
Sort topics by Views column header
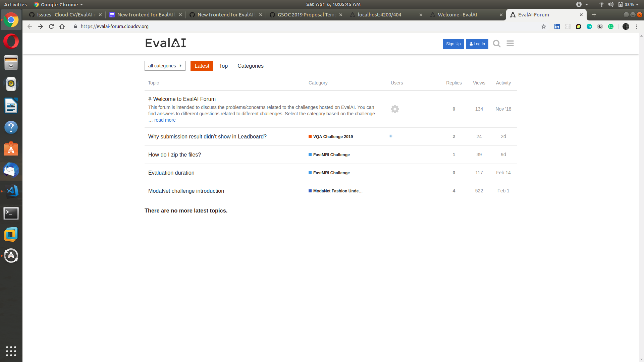pos(479,83)
